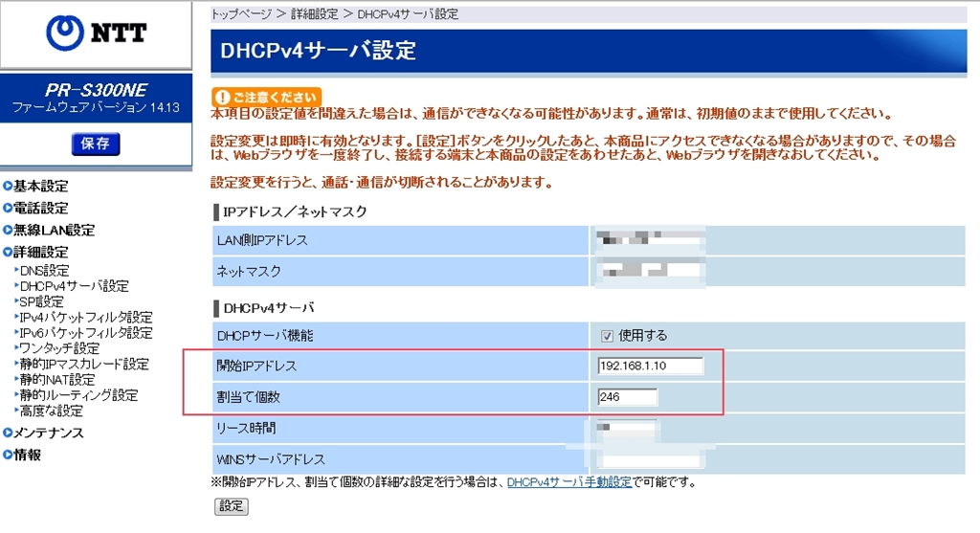The width and height of the screenshot is (980, 533).
Task: Open 高度な設定 in the sidebar
Action: tap(51, 411)
